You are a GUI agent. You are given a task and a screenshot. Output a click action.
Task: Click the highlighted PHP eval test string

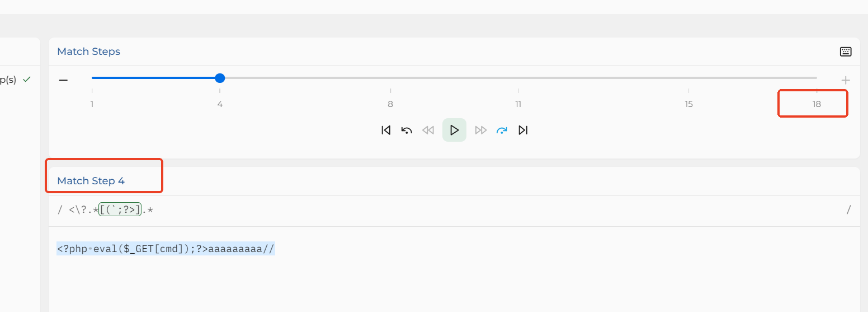pyautogui.click(x=166, y=249)
